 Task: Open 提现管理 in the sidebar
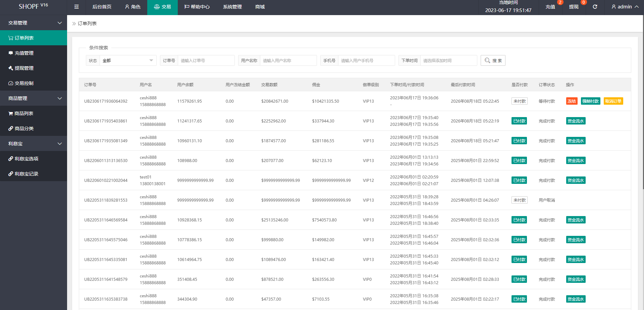34,68
